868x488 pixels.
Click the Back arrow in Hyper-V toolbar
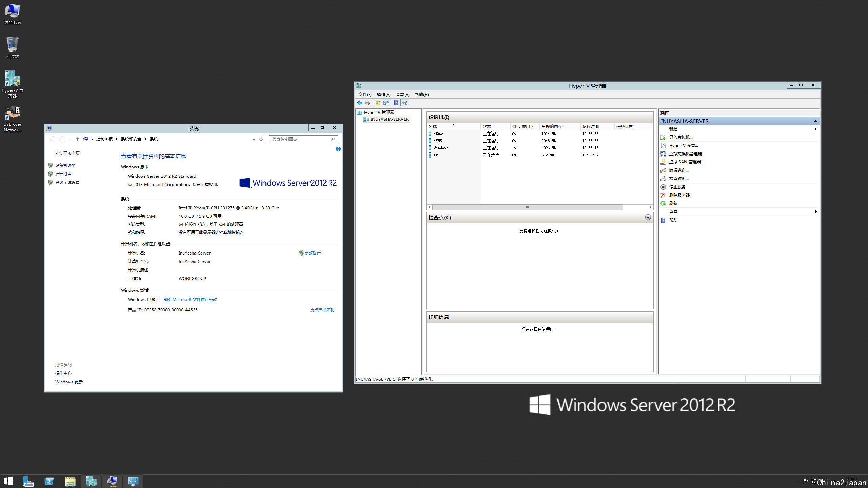360,103
